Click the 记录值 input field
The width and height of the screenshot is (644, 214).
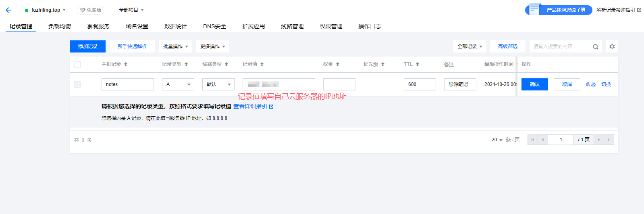point(279,84)
